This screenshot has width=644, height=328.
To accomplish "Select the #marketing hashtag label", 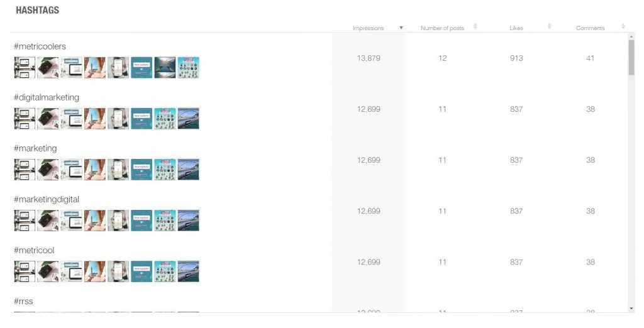I will (x=35, y=148).
